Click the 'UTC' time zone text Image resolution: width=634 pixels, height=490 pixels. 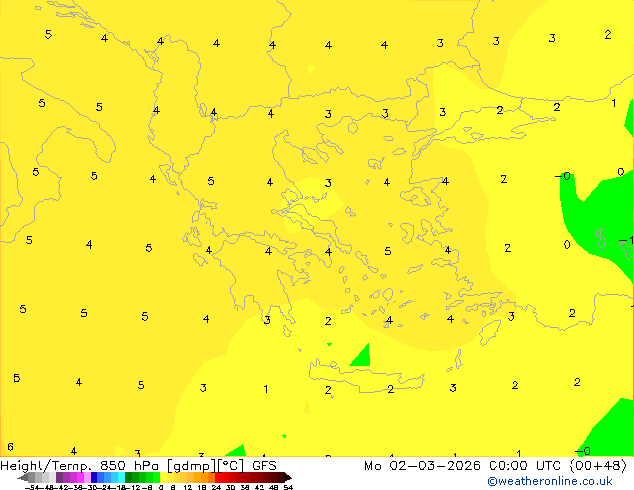[548, 466]
